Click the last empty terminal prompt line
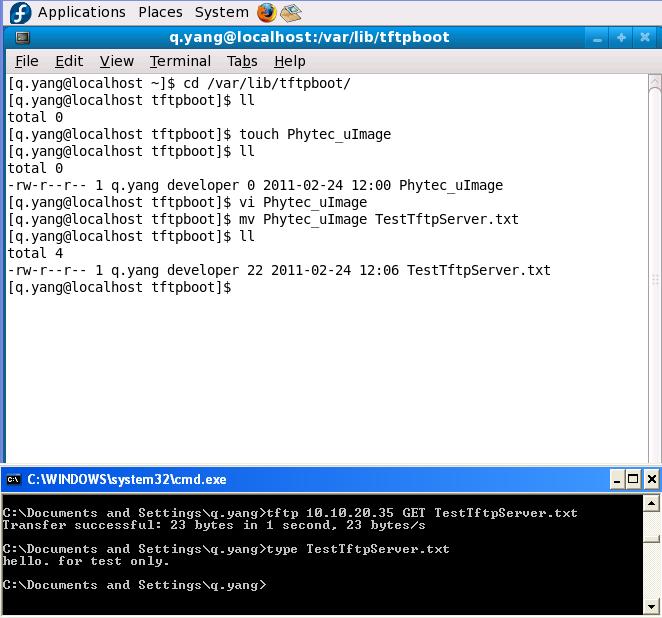 point(119,287)
